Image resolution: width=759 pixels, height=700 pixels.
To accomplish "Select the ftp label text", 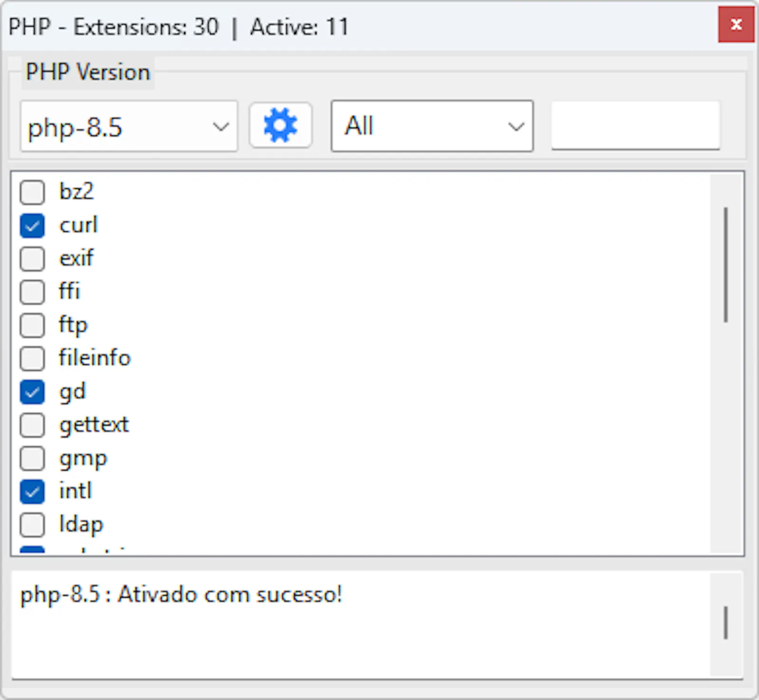I will (74, 325).
